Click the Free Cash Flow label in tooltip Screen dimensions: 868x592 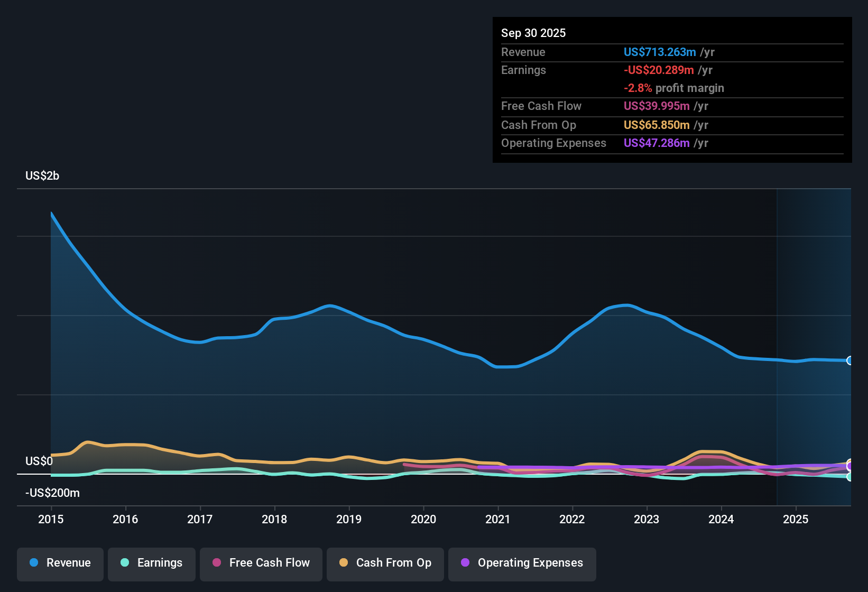pos(541,106)
